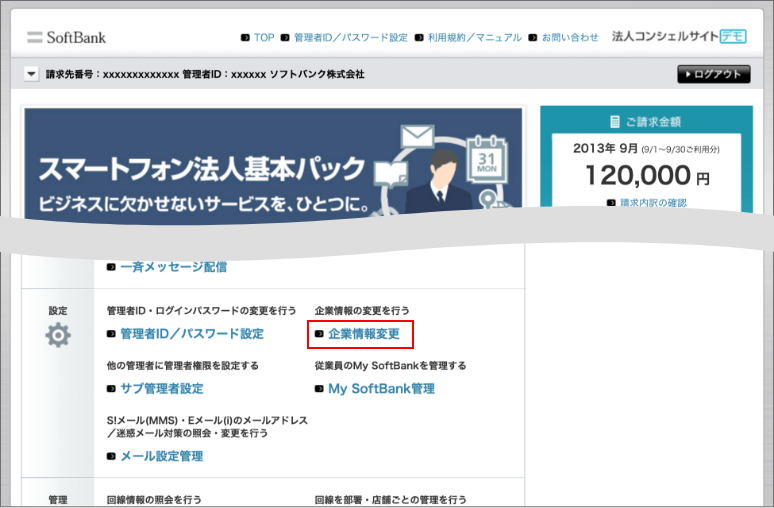
Task: Open 一斉メッセージ配信 link
Action: tap(173, 267)
